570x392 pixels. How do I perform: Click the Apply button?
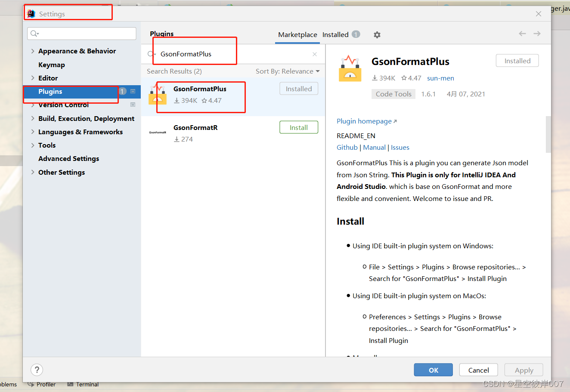coord(524,370)
